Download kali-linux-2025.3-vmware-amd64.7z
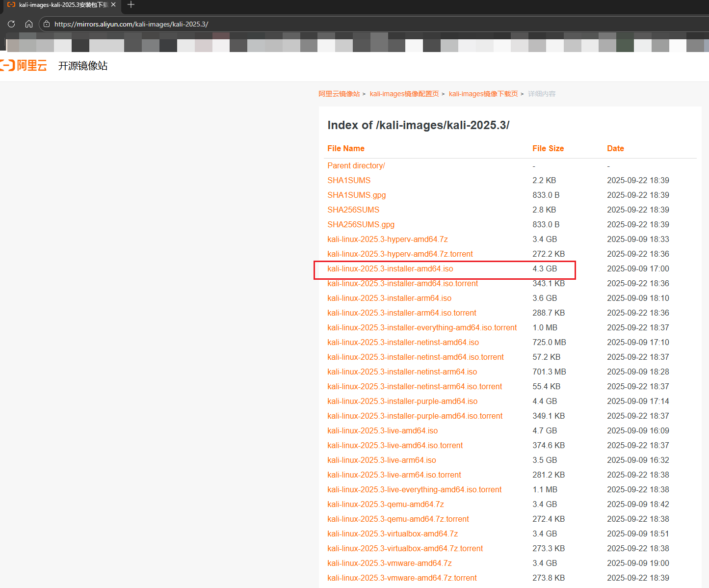The width and height of the screenshot is (709, 588). (x=390, y=563)
